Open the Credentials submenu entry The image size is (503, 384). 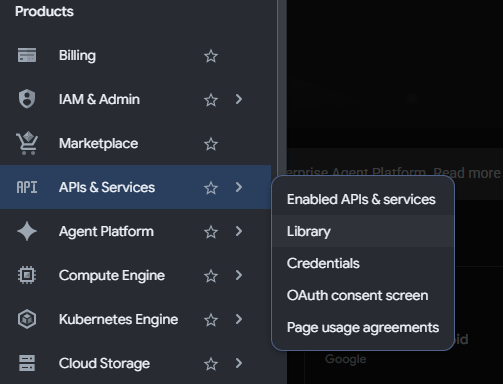coord(363,263)
